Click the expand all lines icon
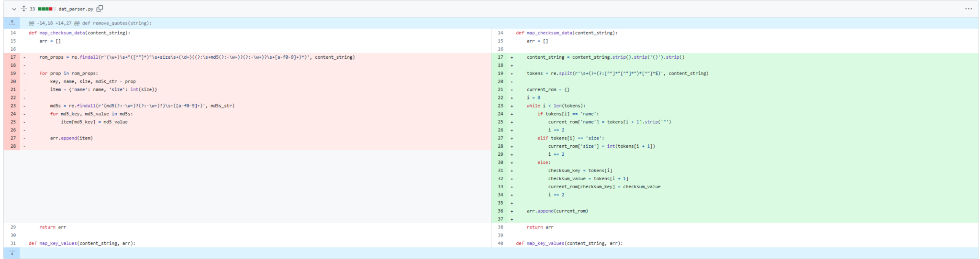The height and width of the screenshot is (259, 980). click(x=24, y=9)
